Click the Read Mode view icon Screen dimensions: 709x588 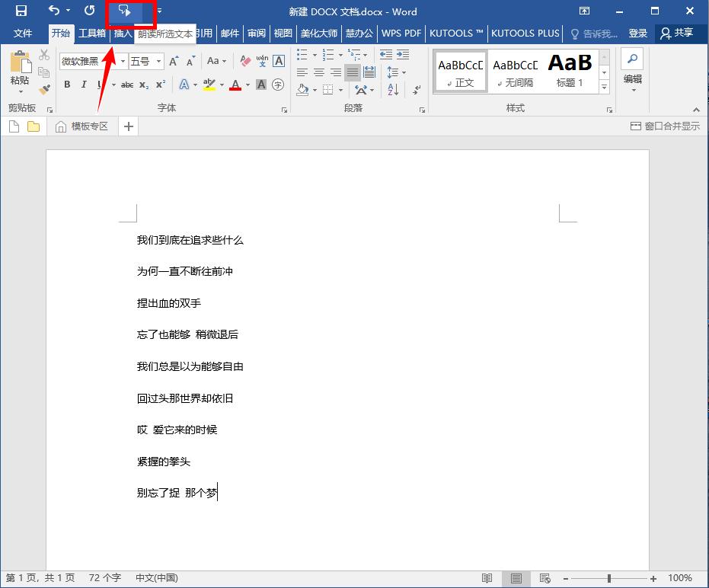[x=488, y=577]
